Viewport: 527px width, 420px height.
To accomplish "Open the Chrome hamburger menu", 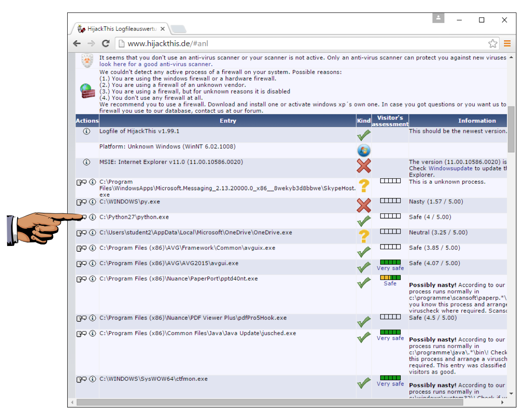I will click(x=507, y=43).
